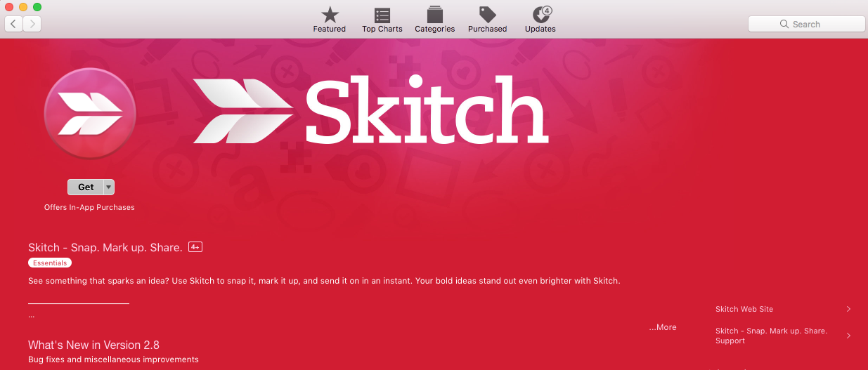Switch to Top Charts tab
The height and width of the screenshot is (370, 868).
coord(382,19)
